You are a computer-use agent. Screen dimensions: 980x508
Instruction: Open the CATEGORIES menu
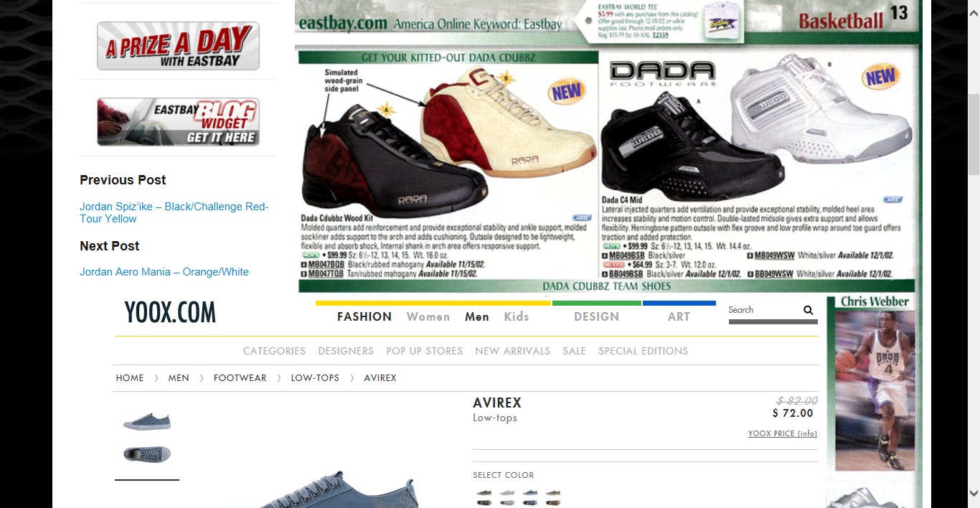(x=274, y=352)
